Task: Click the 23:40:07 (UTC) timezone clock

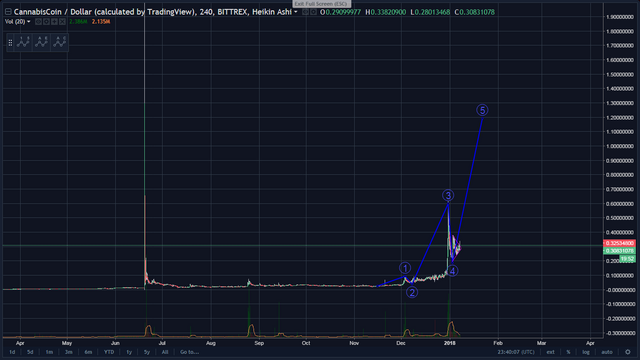Action: pos(516,352)
